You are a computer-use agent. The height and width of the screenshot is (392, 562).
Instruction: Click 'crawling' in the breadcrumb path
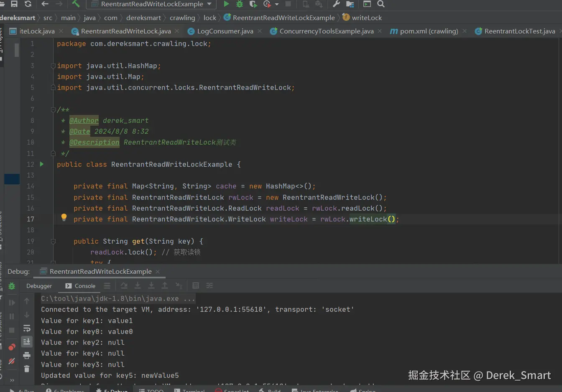(x=182, y=18)
